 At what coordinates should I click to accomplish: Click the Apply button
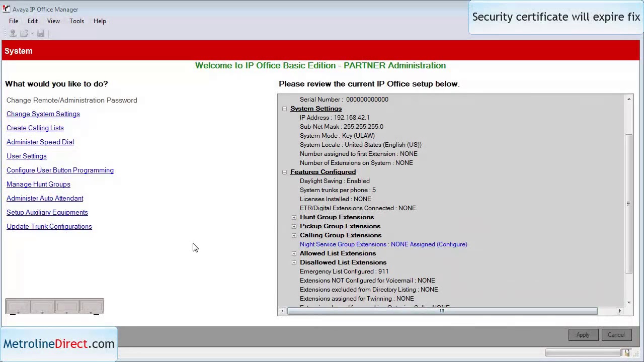pos(583,335)
